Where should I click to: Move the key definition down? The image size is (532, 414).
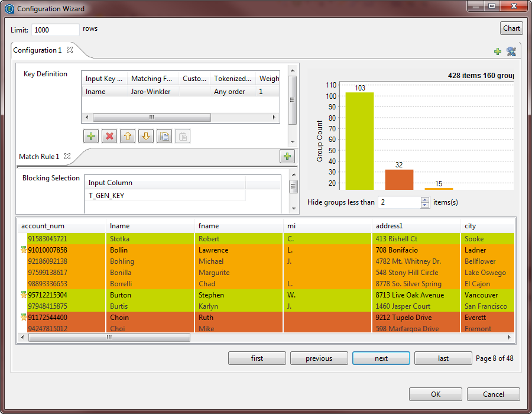(147, 136)
